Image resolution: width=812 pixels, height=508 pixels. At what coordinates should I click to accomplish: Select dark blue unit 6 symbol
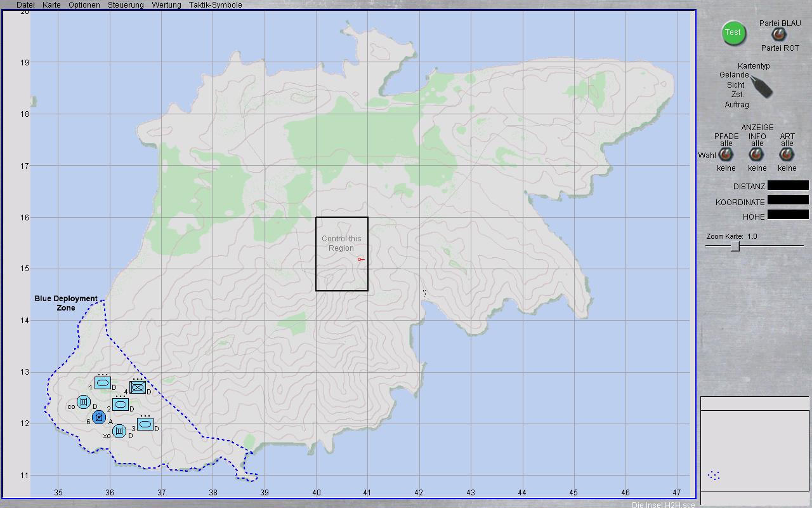click(98, 417)
